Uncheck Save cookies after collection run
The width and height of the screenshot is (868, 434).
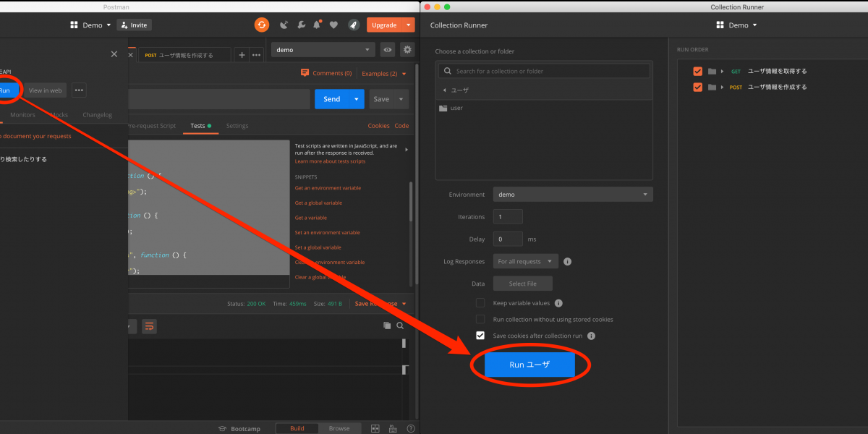pos(480,336)
